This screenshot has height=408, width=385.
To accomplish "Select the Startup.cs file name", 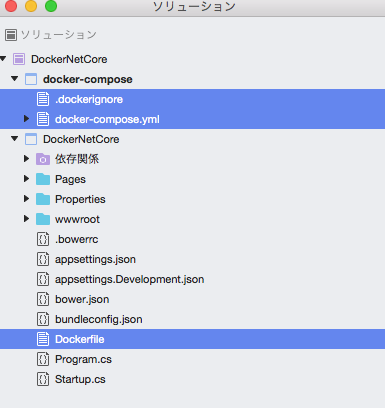I will click(80, 379).
